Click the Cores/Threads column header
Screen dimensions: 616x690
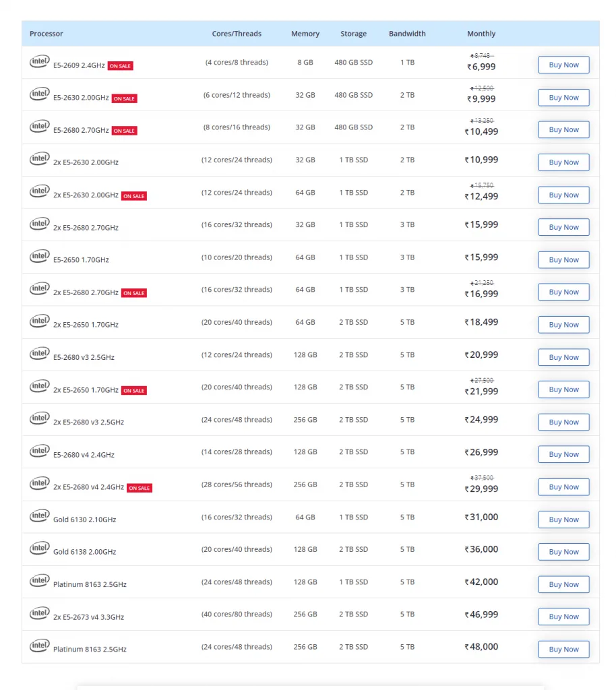point(237,34)
